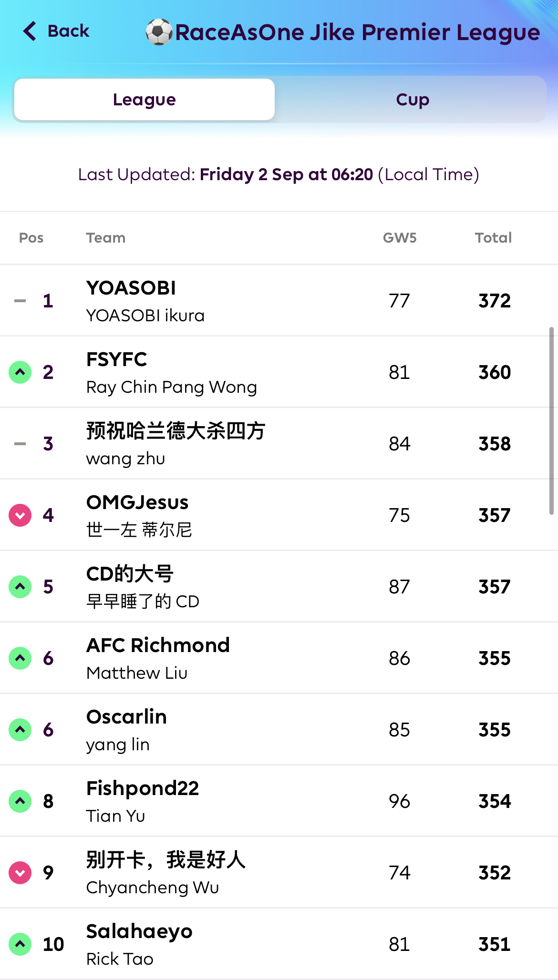Click green up arrow beside Oscarlin
The height and width of the screenshot is (980, 558).
(x=20, y=730)
